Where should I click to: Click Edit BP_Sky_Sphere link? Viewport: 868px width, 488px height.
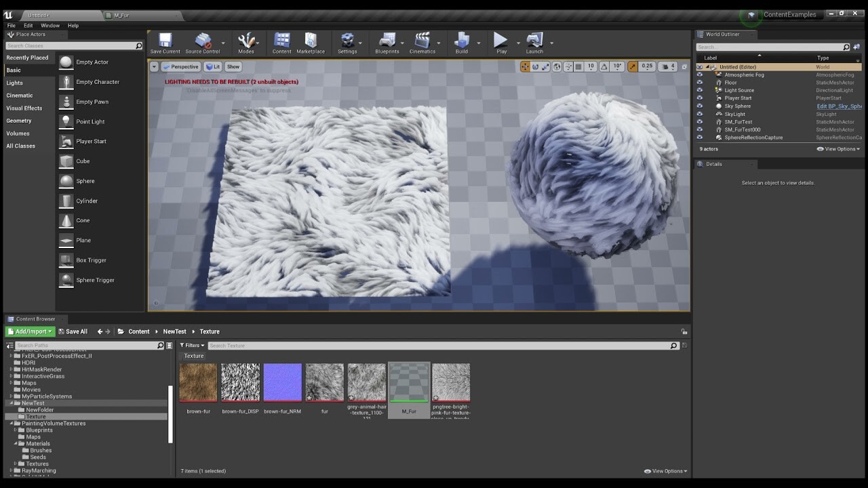(x=839, y=106)
